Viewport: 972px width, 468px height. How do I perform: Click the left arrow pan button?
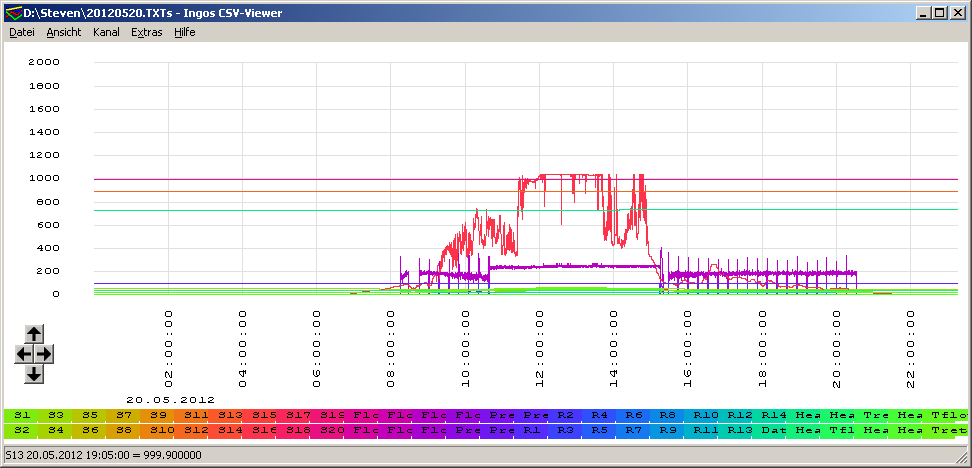pyautogui.click(x=24, y=354)
